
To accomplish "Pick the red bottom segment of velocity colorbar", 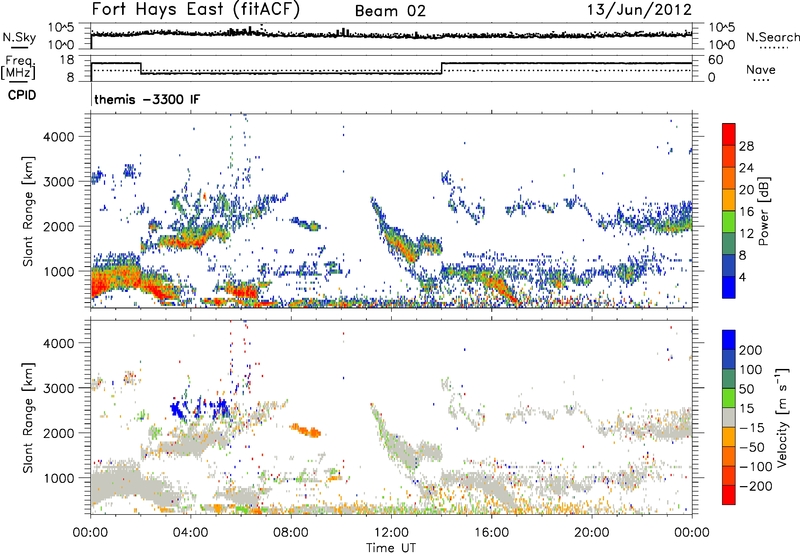I will coord(729,495).
